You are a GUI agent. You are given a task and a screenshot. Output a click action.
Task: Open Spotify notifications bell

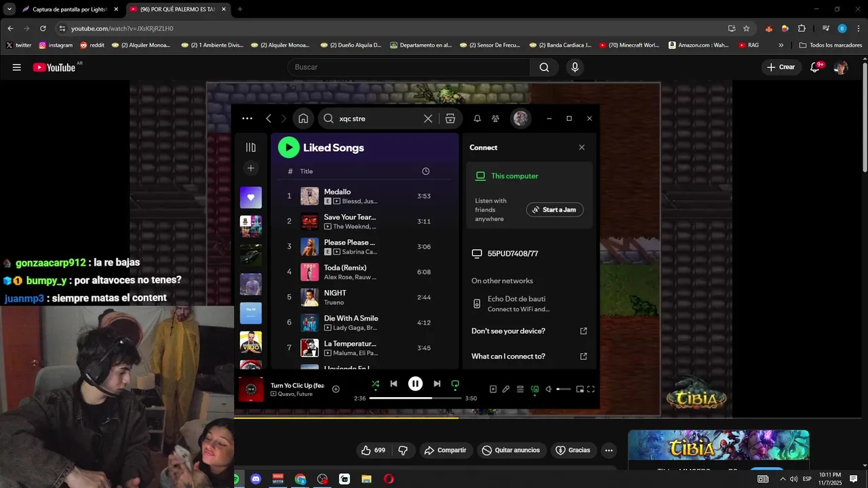click(477, 119)
